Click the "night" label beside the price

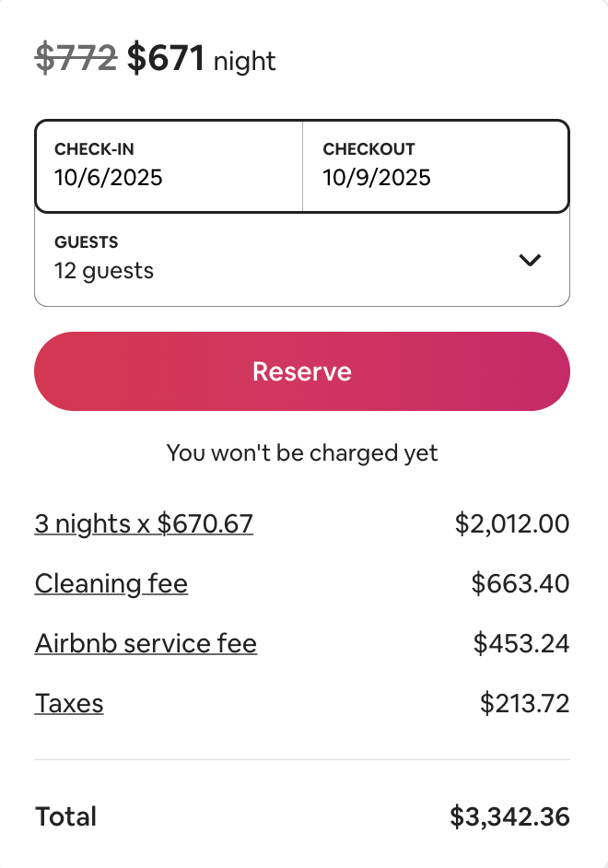[x=245, y=63]
